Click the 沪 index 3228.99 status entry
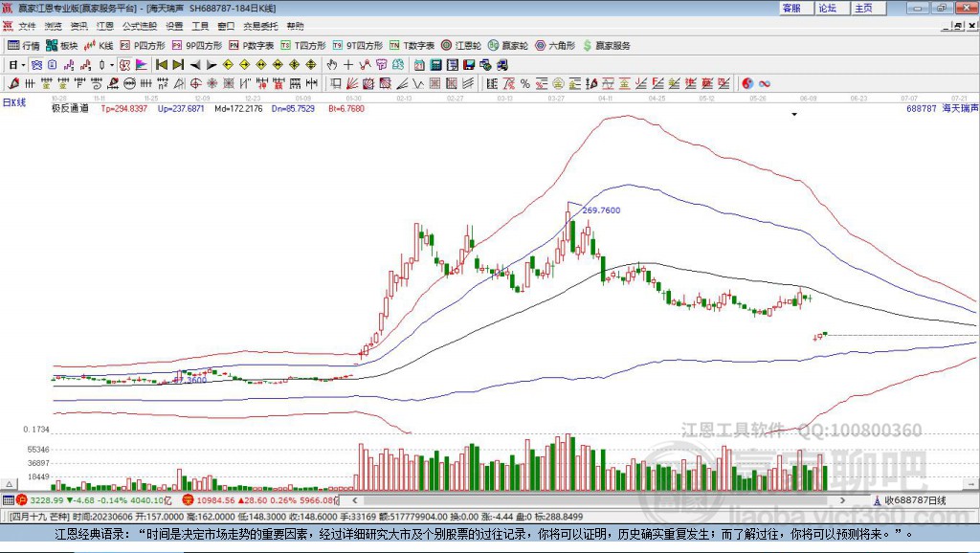This screenshot has height=553, width=980. 94,499
